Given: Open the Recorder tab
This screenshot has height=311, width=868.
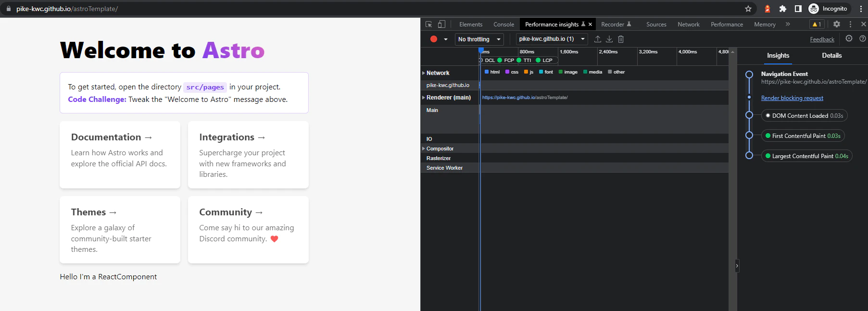Looking at the screenshot, I should pyautogui.click(x=616, y=25).
